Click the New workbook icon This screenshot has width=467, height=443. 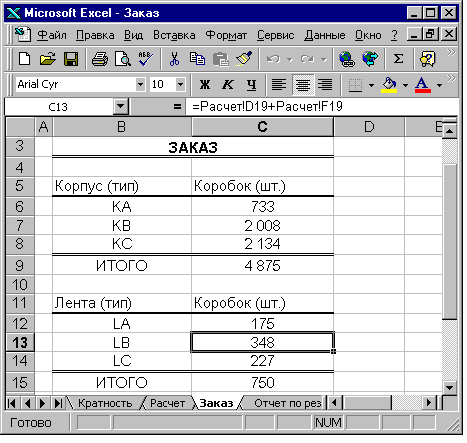(25, 59)
